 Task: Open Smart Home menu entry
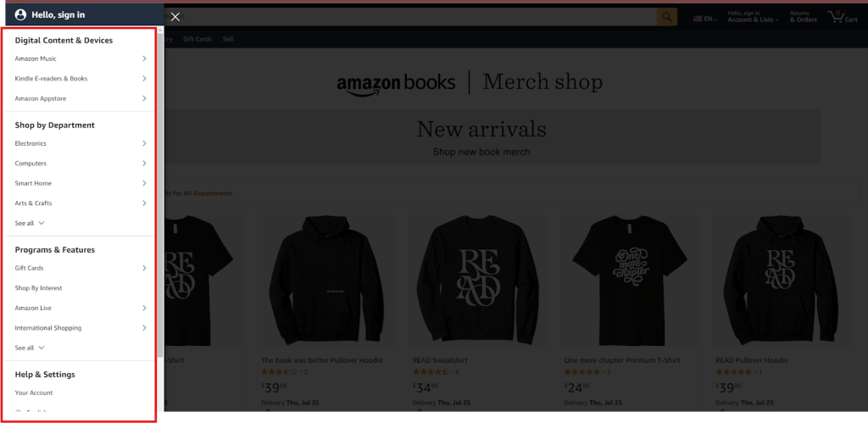33,183
